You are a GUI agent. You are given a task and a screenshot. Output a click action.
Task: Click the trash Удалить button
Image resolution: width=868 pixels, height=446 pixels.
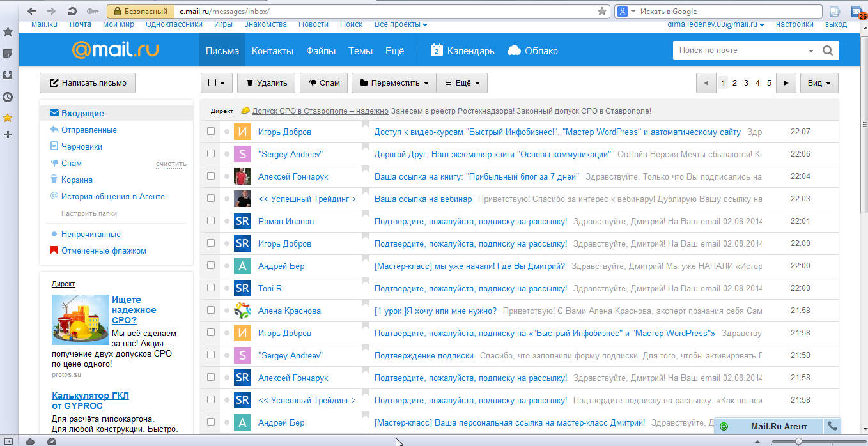(266, 83)
